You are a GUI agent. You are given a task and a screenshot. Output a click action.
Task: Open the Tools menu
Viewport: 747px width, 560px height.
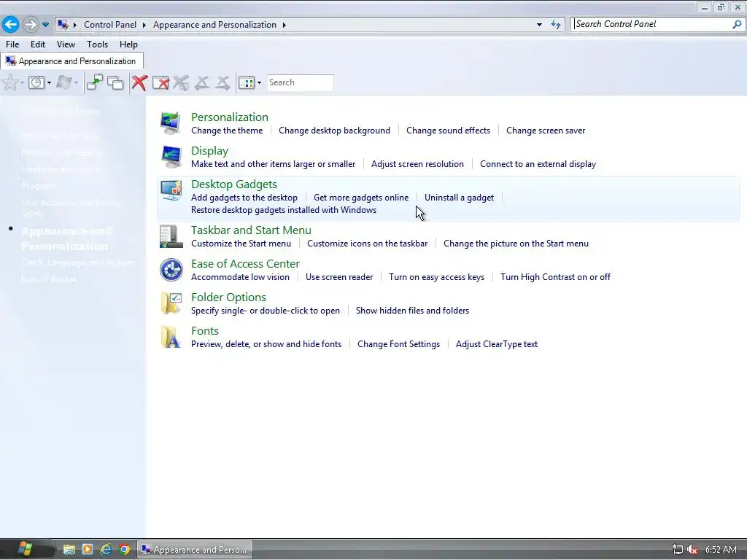pyautogui.click(x=97, y=44)
